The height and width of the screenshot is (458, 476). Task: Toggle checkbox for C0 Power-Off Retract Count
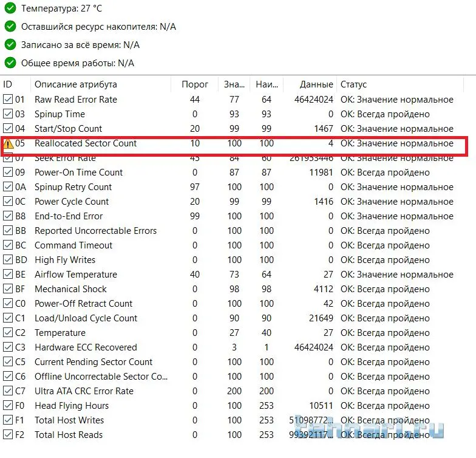(x=7, y=304)
